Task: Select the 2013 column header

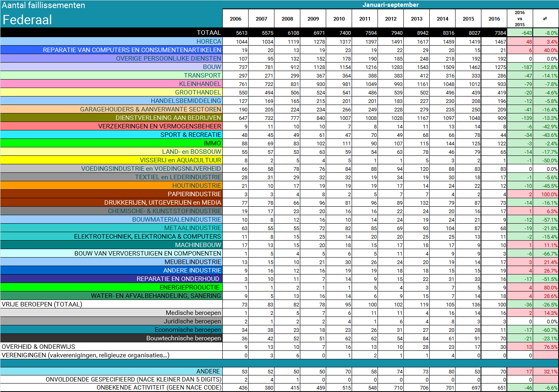Action: (x=417, y=19)
